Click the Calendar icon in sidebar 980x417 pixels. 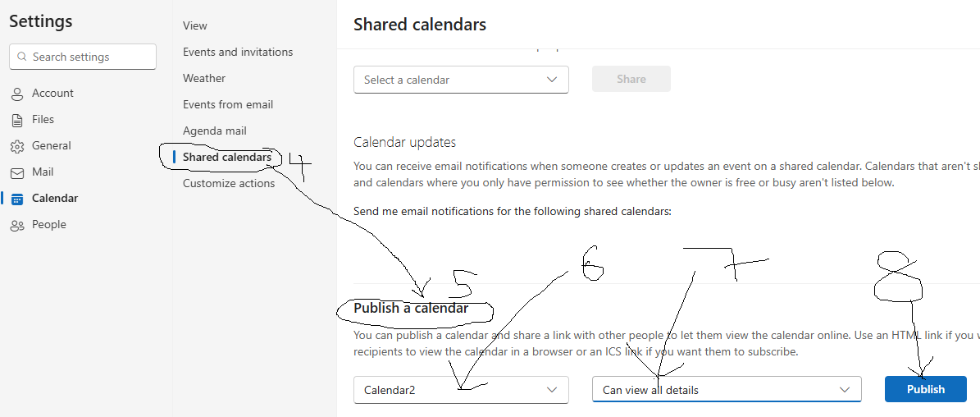pos(17,199)
